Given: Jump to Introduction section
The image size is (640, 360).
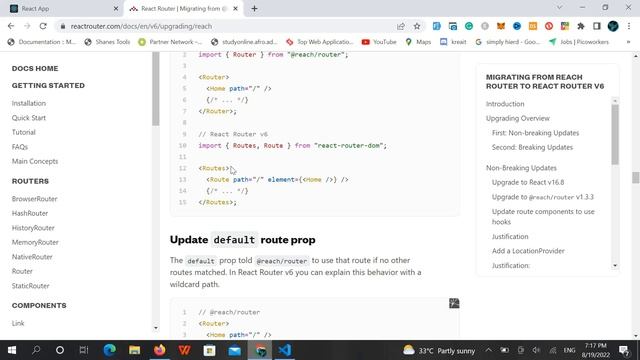Looking at the screenshot, I should click(x=505, y=104).
